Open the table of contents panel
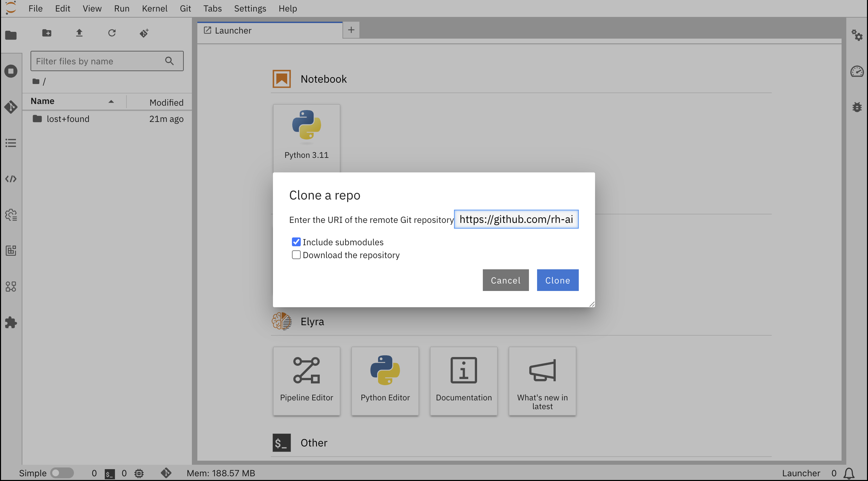The image size is (868, 481). pos(11,143)
